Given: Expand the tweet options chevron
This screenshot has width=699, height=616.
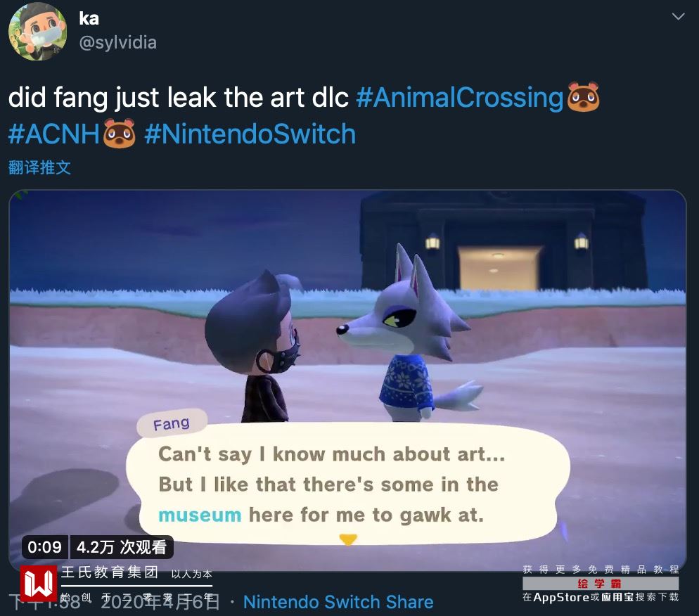Looking at the screenshot, I should click(x=678, y=16).
